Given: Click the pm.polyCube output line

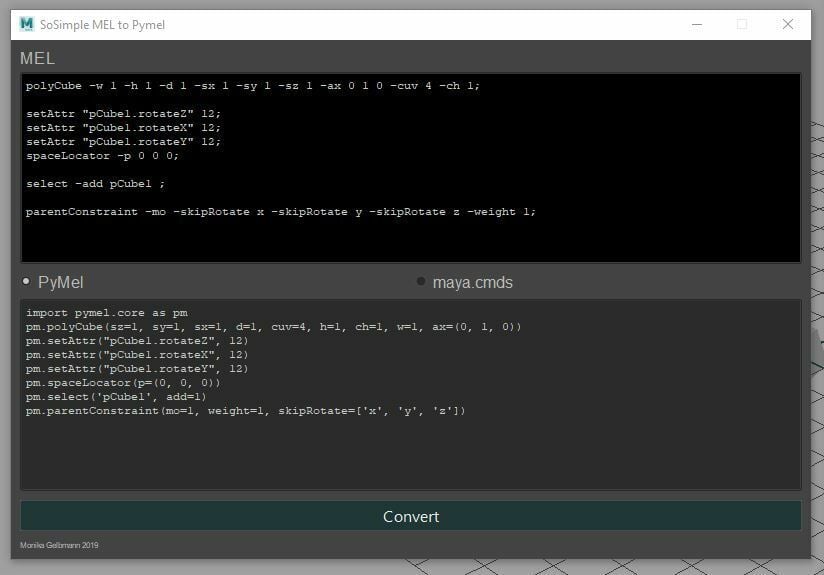Looking at the screenshot, I should pyautogui.click(x=273, y=327).
